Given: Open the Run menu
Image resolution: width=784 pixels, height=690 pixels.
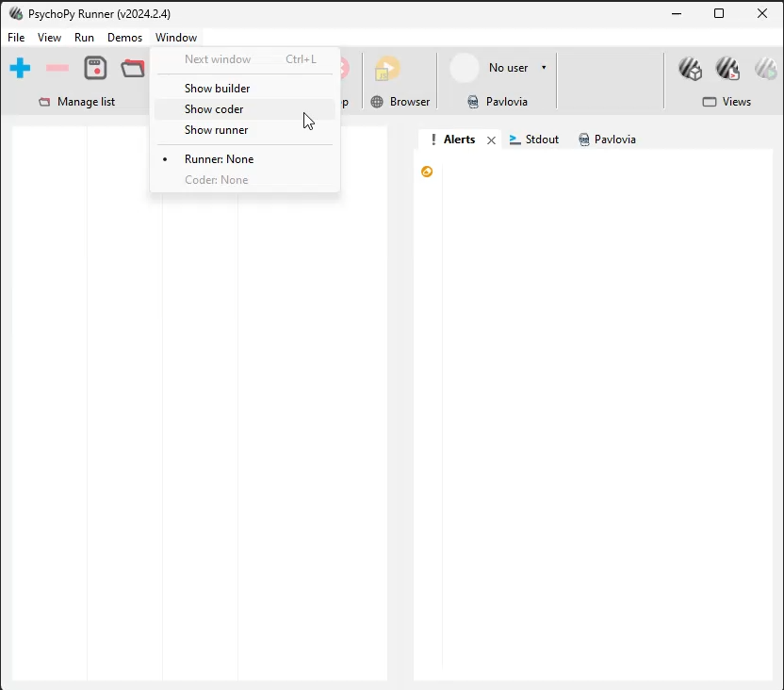Looking at the screenshot, I should [x=84, y=38].
